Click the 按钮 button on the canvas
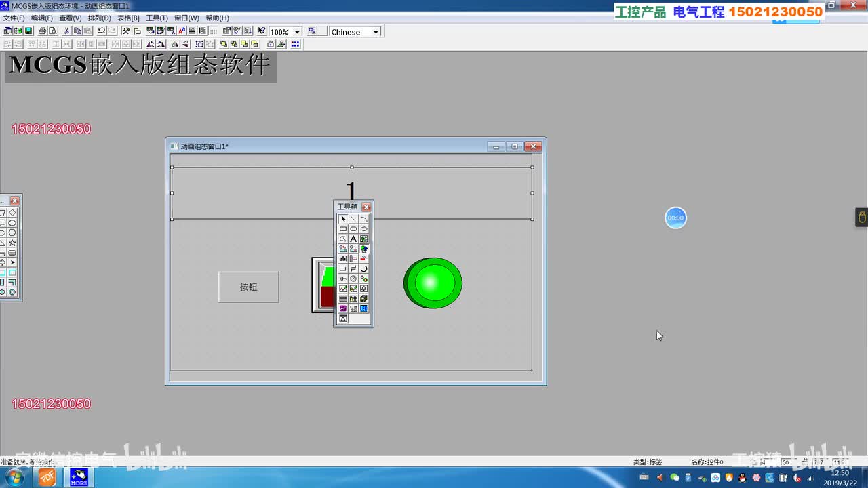 click(248, 287)
